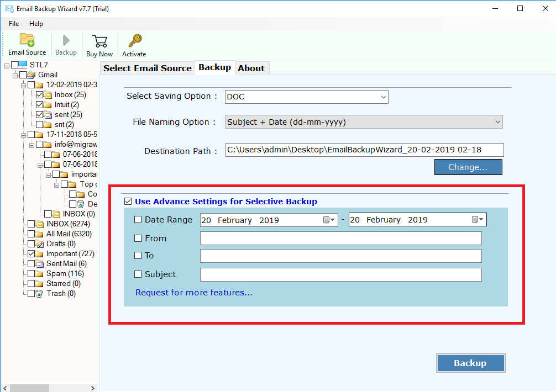Screen dimensions: 556x392
Task: Click the snt (2) folder icon
Action: [48, 125]
